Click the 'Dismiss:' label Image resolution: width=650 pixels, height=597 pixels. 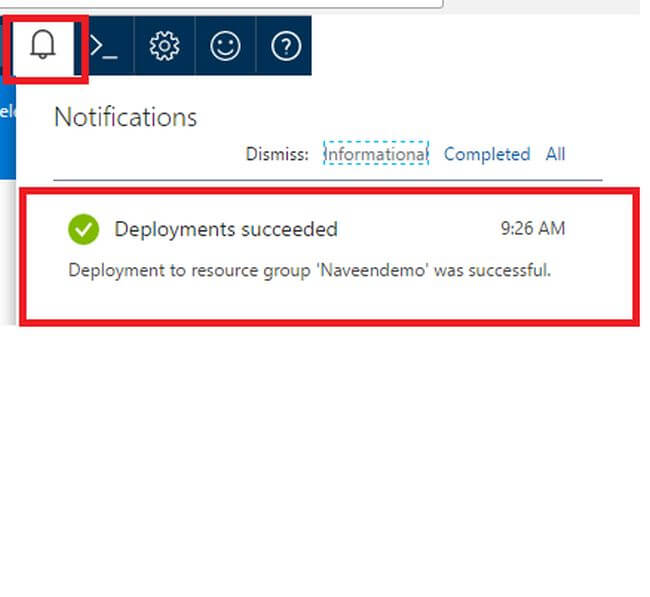pos(277,154)
